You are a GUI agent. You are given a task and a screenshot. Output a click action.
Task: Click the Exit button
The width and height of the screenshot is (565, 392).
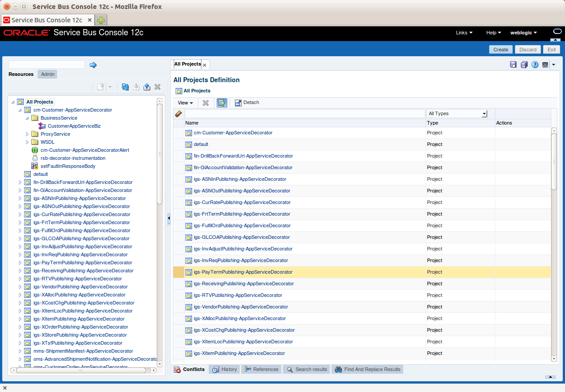[x=552, y=50]
